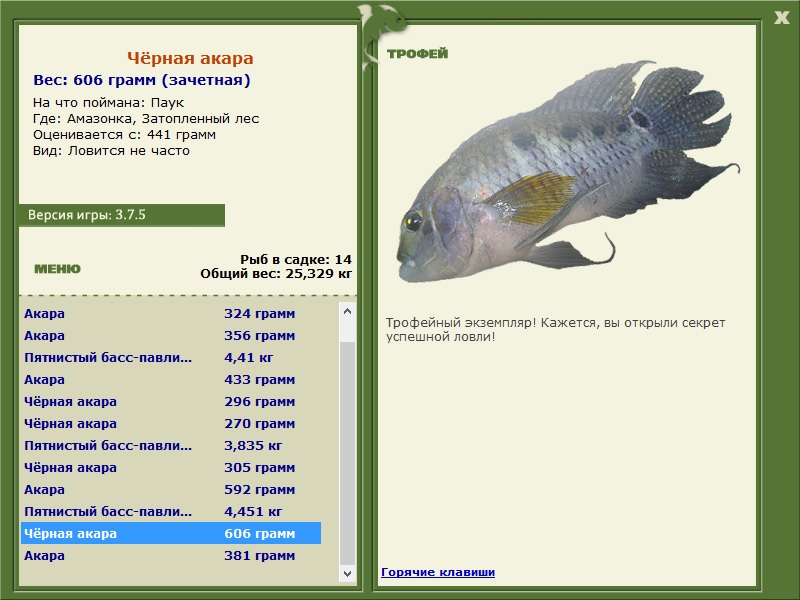This screenshot has height=600, width=800.
Task: Select Чёрная акара 305 грамм row
Action: pos(171,467)
